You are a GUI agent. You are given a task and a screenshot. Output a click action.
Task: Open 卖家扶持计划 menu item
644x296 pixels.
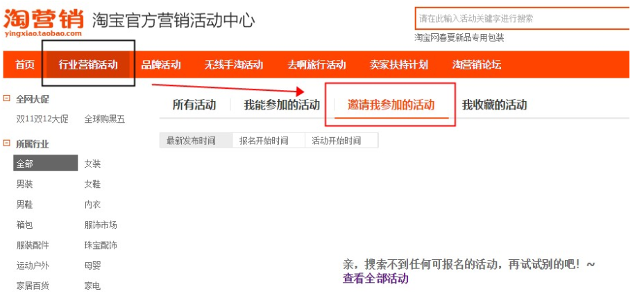click(x=399, y=65)
